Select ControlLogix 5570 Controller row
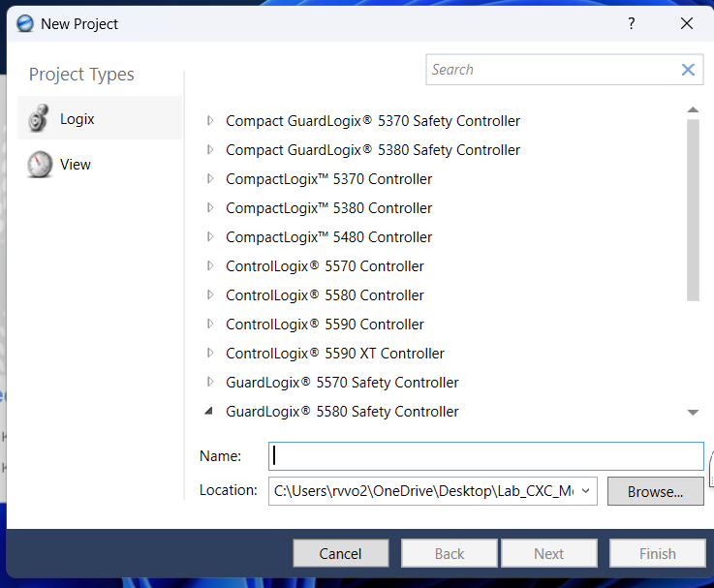This screenshot has height=588, width=714. pyautogui.click(x=325, y=266)
